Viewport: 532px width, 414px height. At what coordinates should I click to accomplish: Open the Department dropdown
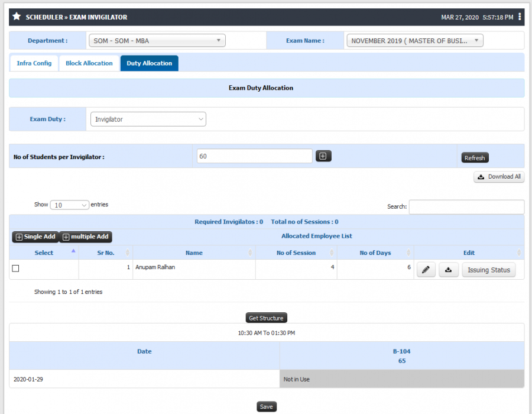coord(157,41)
